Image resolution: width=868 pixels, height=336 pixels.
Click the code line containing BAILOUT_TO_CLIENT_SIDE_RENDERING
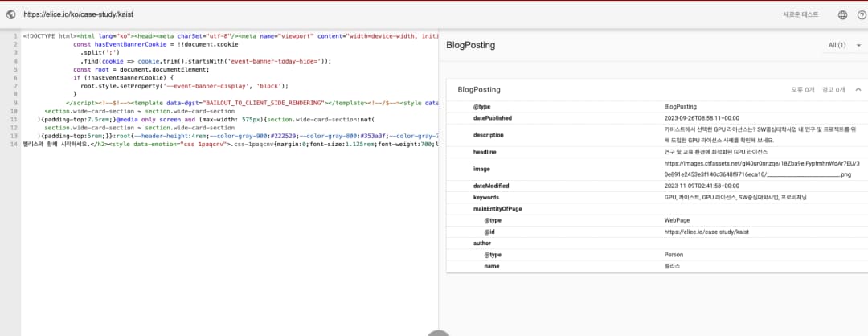[x=252, y=103]
